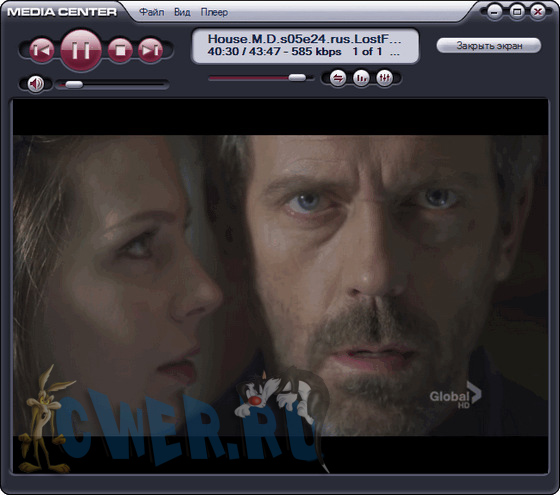Click the 40:30 / 43:47 time readout
Image resolution: width=560 pixels, height=495 pixels.
(244, 51)
